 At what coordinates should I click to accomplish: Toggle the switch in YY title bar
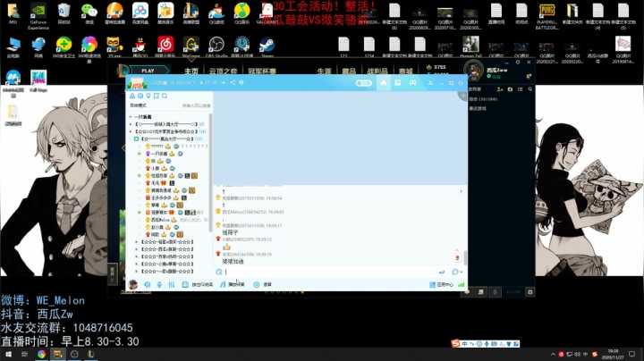pos(363,83)
